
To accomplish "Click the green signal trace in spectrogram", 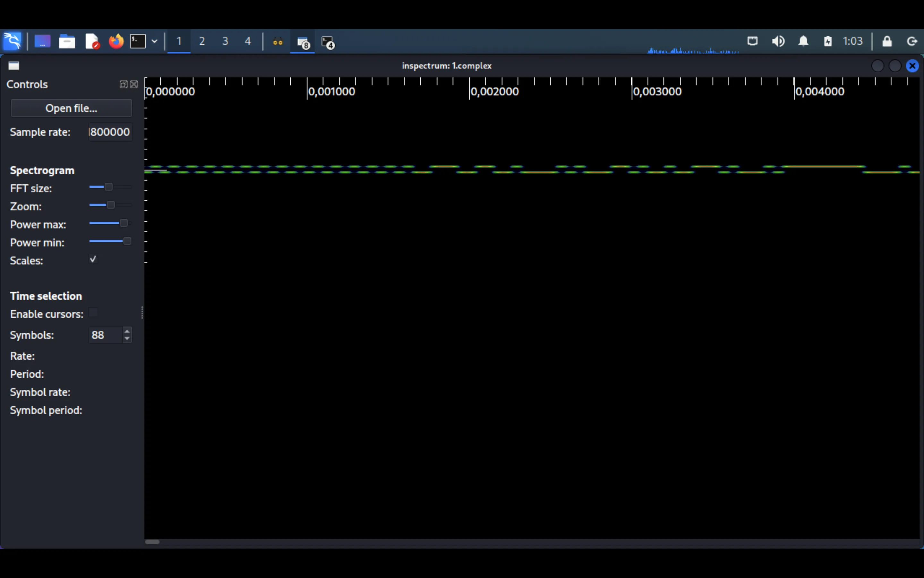I will point(532,169).
